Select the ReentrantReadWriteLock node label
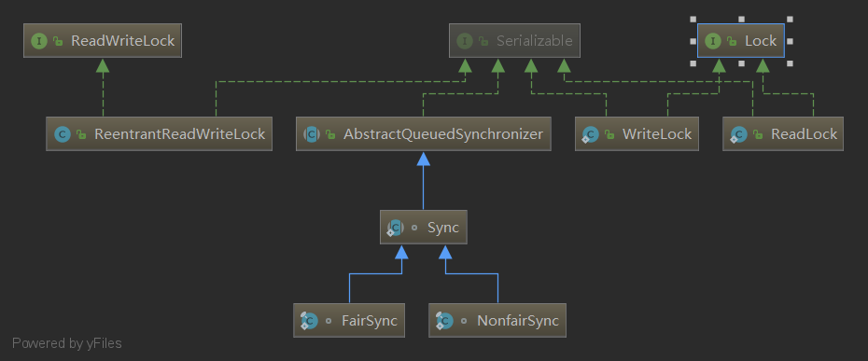Viewport: 868px width, 361px height. coord(180,134)
